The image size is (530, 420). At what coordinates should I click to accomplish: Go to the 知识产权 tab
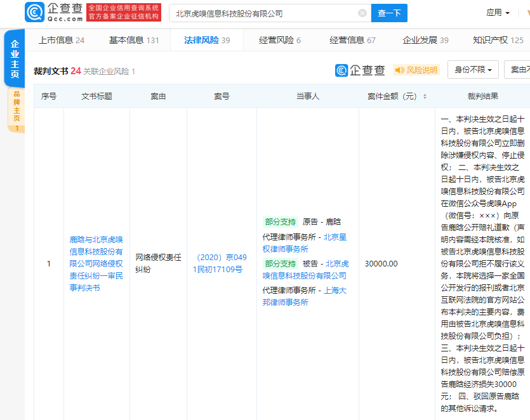[498, 40]
